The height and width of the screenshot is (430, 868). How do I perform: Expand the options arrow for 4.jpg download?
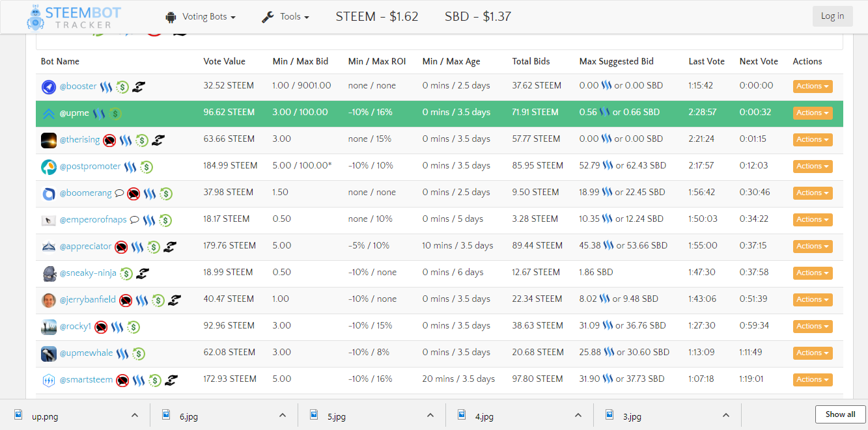(x=578, y=415)
